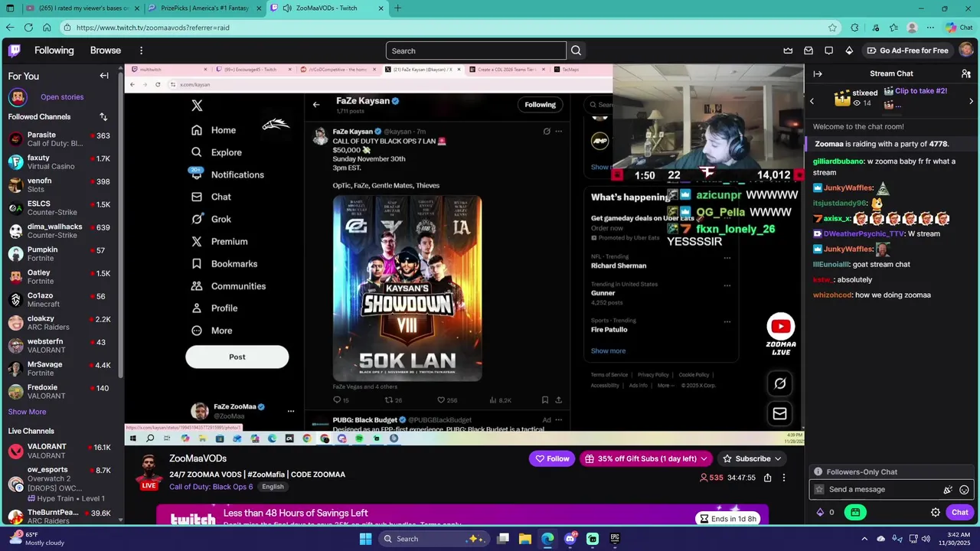This screenshot has width=980, height=551.
Task: Sort followed channels with the arrows icon
Action: [x=103, y=116]
